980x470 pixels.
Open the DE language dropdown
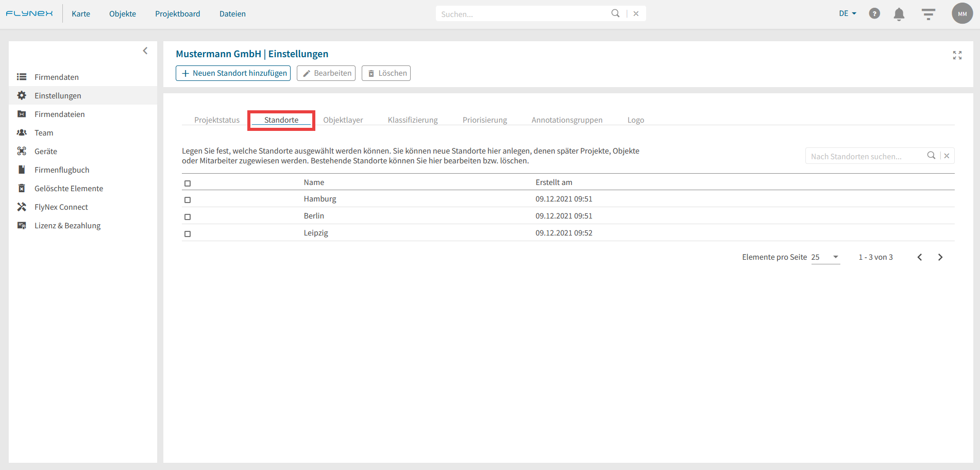click(847, 14)
